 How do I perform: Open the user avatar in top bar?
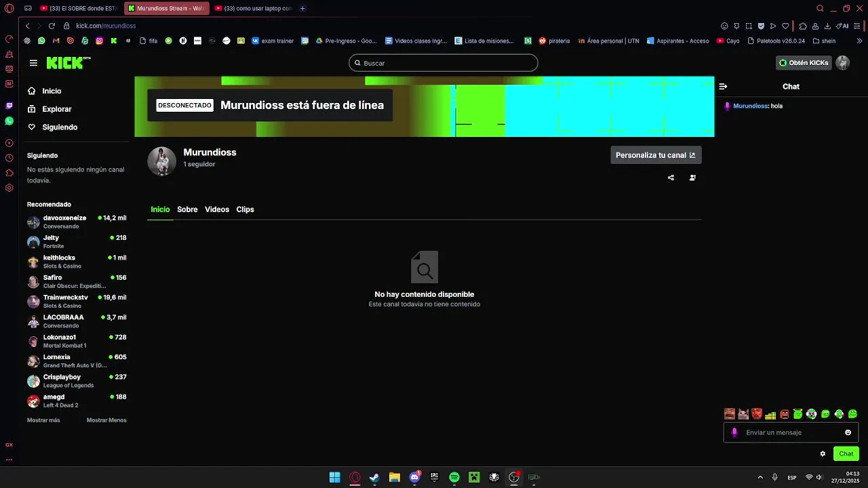[842, 63]
